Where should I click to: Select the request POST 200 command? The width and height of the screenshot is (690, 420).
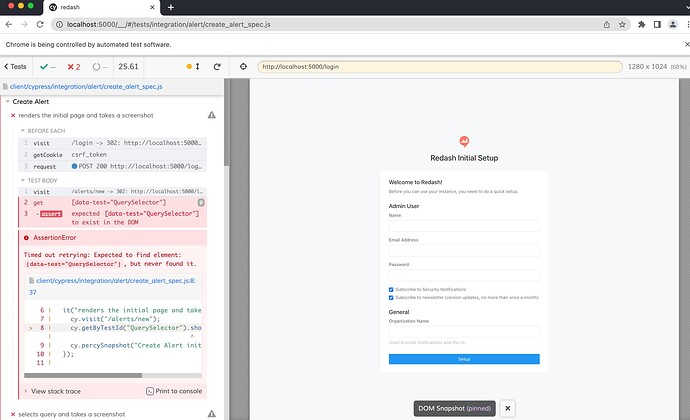[113, 166]
